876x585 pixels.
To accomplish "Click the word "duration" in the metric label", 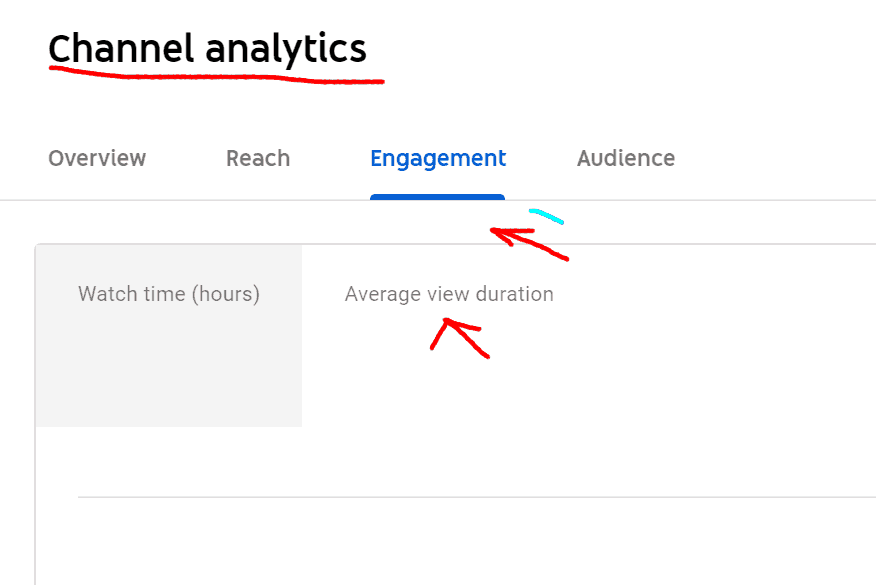I will click(514, 294).
